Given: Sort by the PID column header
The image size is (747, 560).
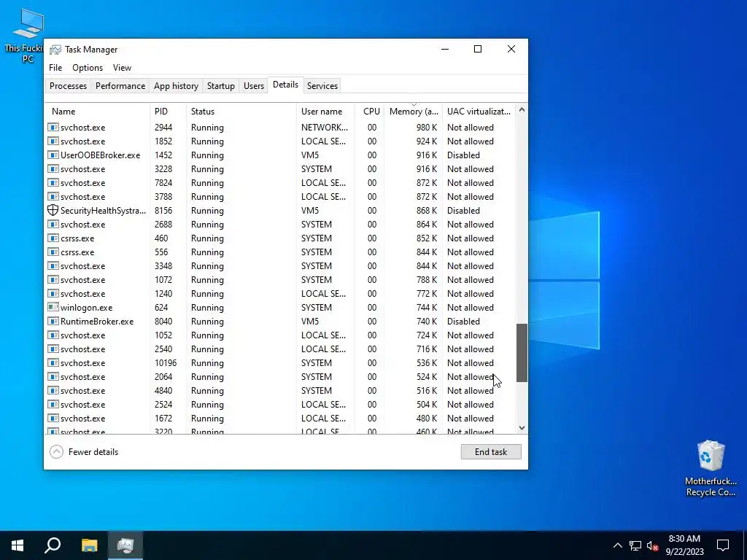Looking at the screenshot, I should coord(169,112).
